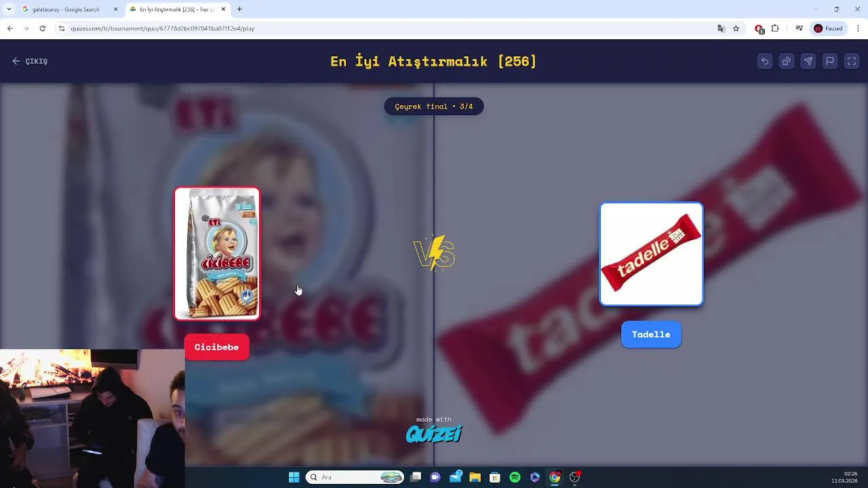This screenshot has height=488, width=868.
Task: Switch to Chrome on the taskbar
Action: tap(555, 477)
